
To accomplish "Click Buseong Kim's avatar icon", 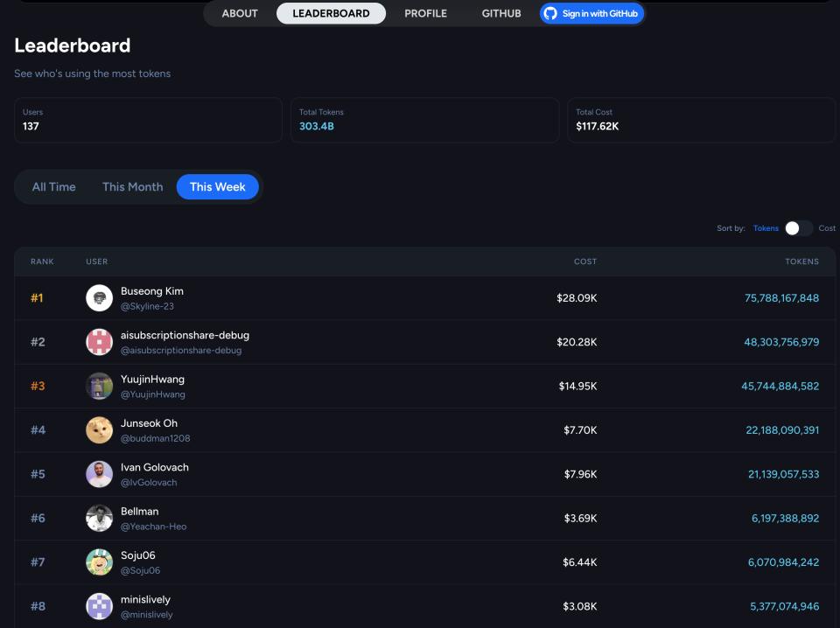I will pos(99,298).
